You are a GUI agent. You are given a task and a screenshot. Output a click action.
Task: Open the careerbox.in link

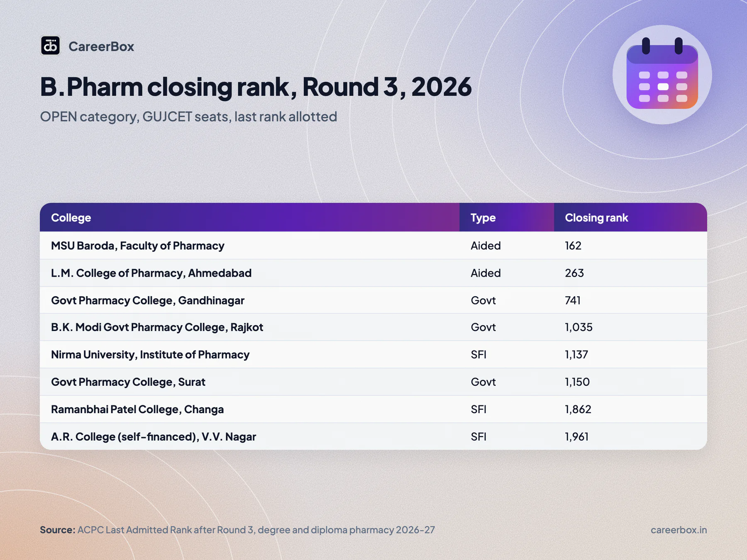click(x=679, y=530)
